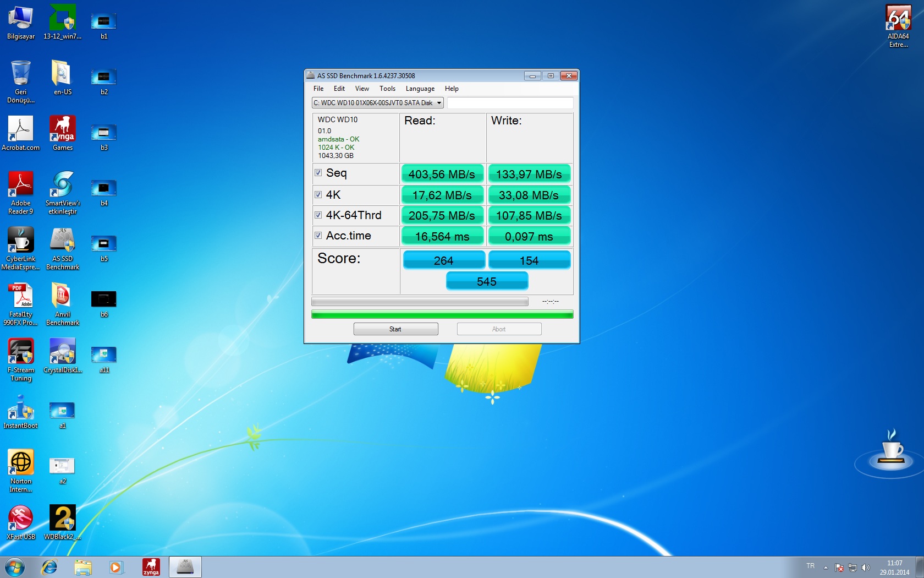The image size is (924, 578).
Task: Launch Anvil Benchmark from the desktop
Action: [x=63, y=298]
